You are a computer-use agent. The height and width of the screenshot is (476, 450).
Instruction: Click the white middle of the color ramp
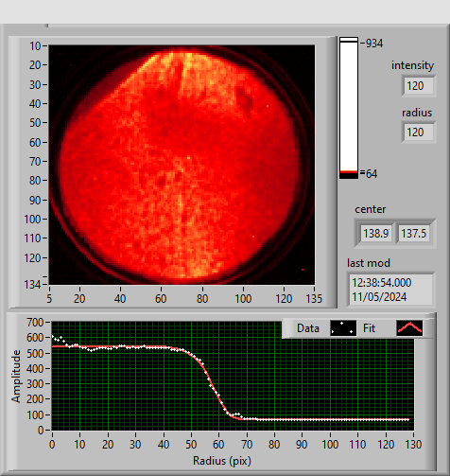click(349, 106)
